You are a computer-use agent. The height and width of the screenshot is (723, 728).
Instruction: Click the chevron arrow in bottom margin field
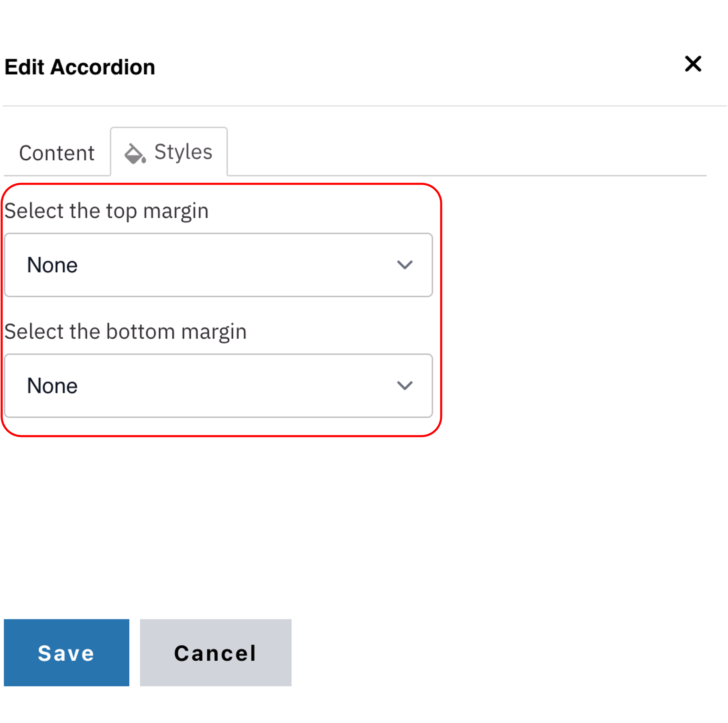pyautogui.click(x=405, y=385)
